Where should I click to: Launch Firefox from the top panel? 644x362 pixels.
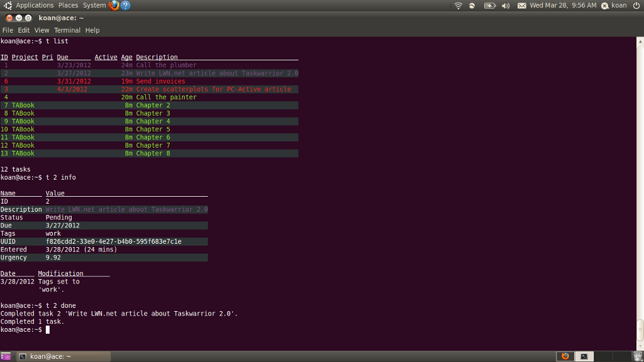(x=114, y=5)
